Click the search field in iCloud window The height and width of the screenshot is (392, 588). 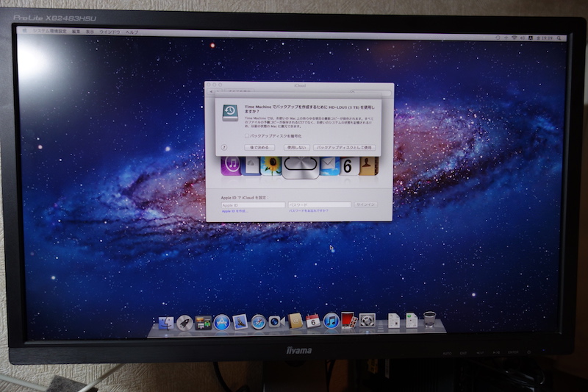pyautogui.click(x=370, y=92)
